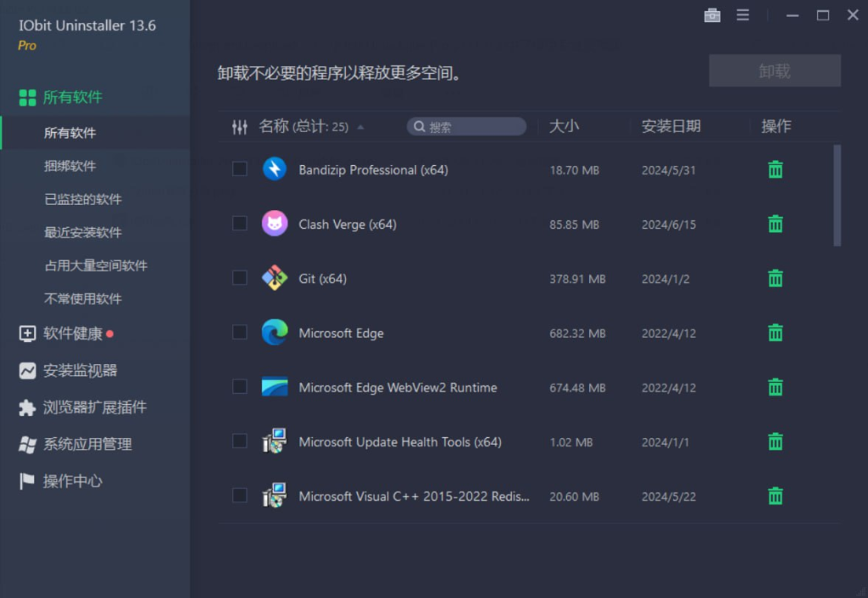
Task: Click the 卸载 uninstall button
Action: (775, 71)
